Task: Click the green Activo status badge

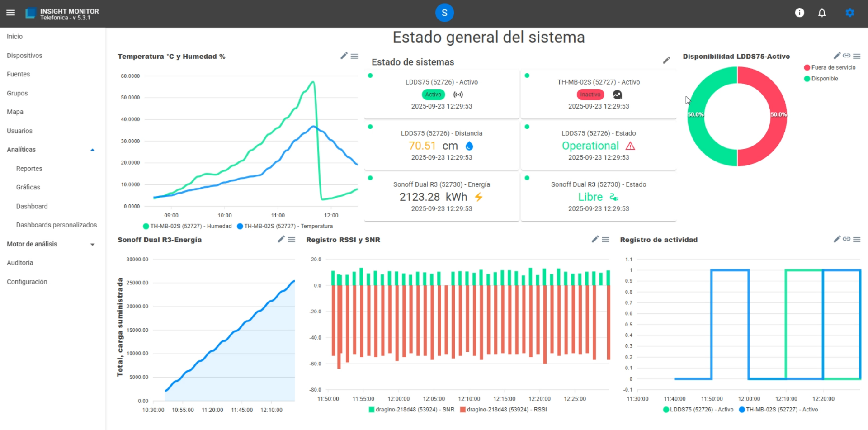Action: [x=433, y=95]
